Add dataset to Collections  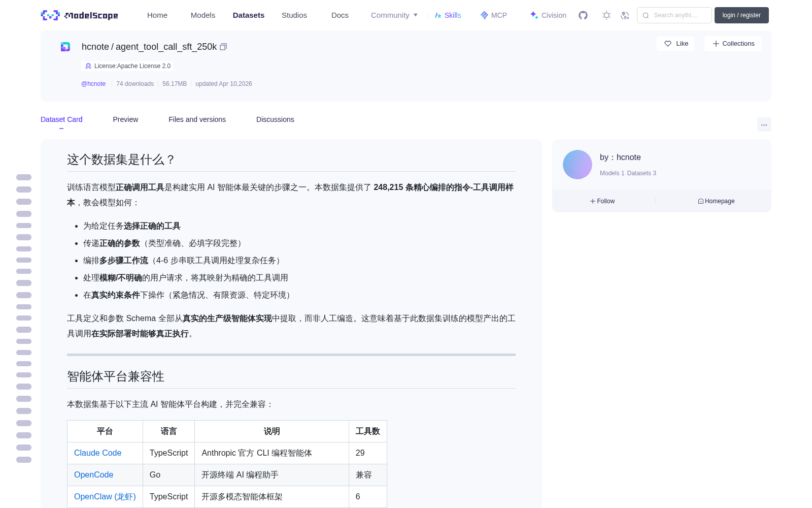point(733,44)
